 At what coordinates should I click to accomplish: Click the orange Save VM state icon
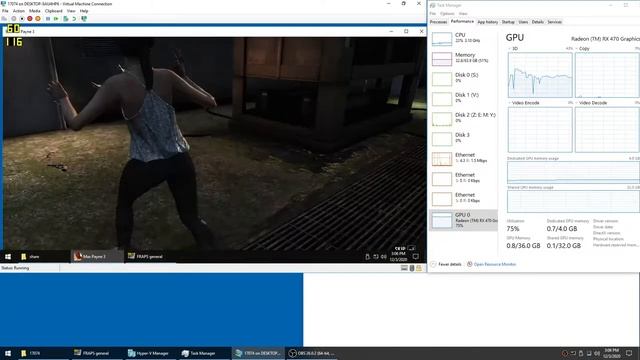coord(38,19)
